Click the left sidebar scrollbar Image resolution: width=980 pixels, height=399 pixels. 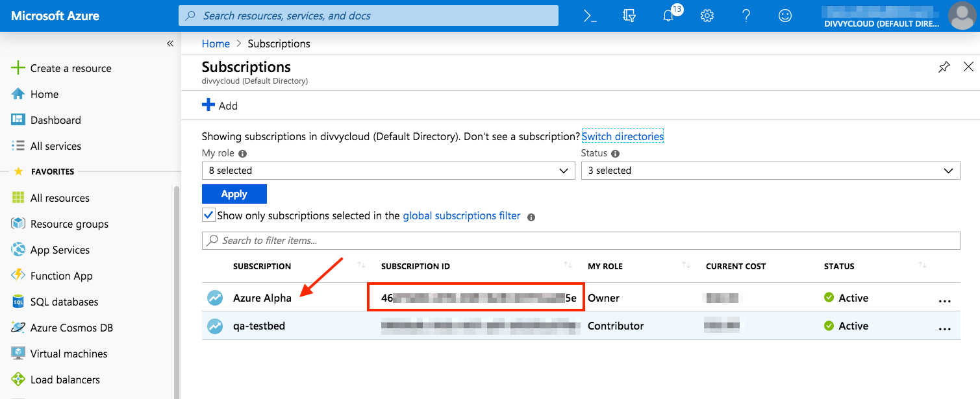point(176,292)
